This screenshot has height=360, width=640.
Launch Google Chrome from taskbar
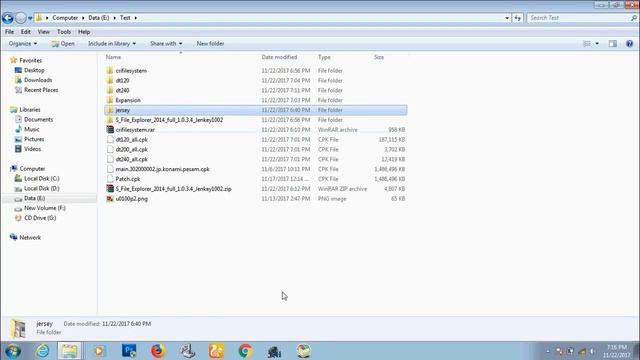click(245, 351)
